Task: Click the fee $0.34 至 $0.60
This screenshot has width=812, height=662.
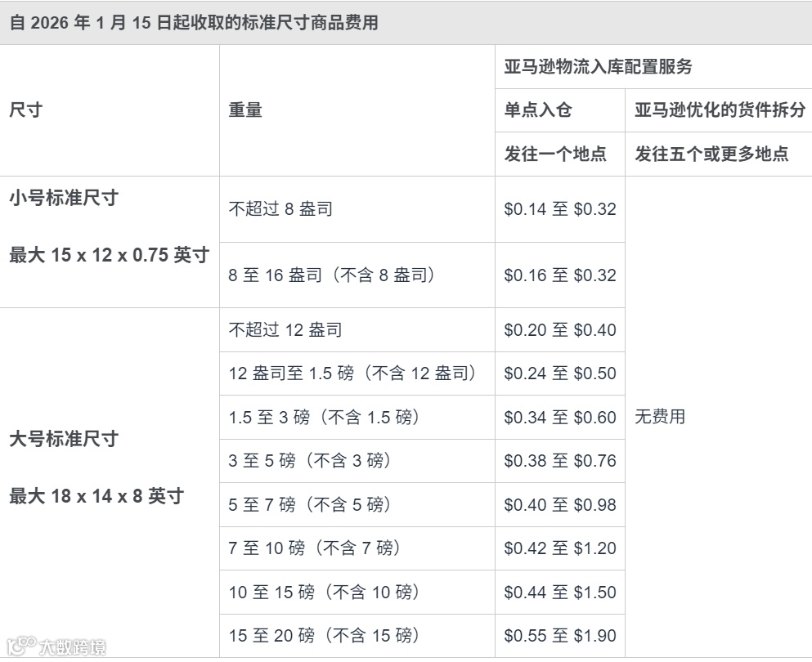Action: click(560, 417)
